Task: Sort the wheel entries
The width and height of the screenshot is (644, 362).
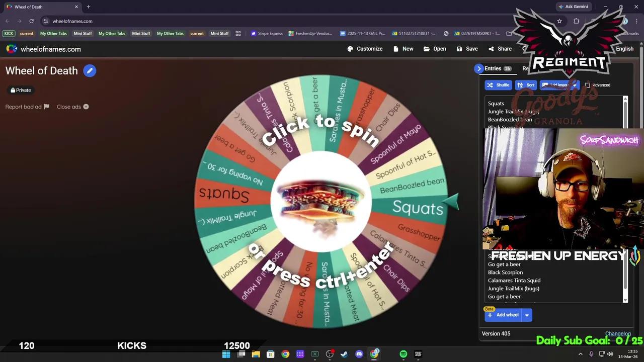Action: [x=526, y=85]
